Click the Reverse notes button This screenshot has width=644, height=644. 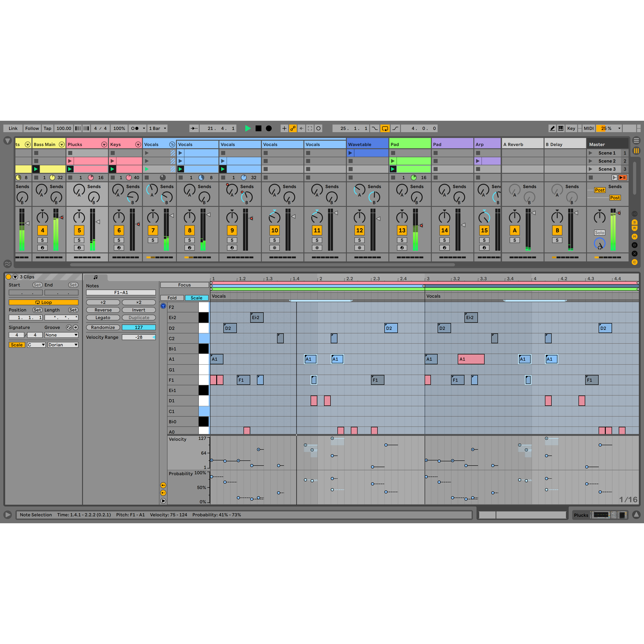(103, 310)
